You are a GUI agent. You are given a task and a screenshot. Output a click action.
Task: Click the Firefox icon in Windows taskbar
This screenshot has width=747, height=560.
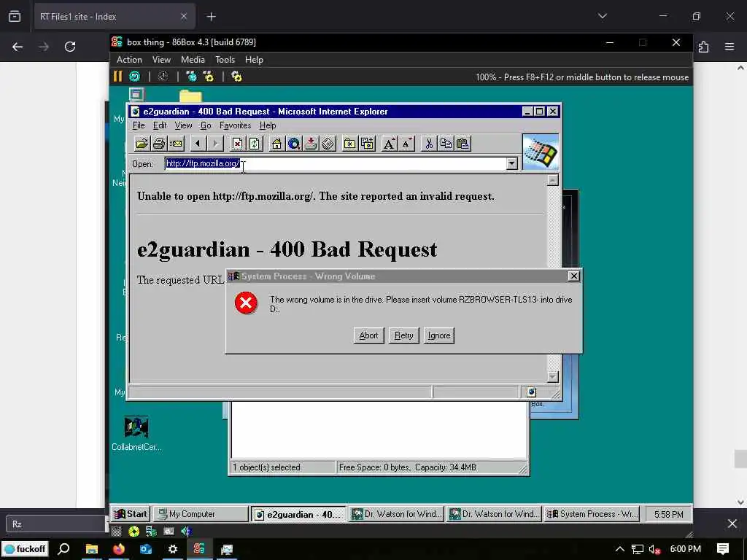click(119, 549)
